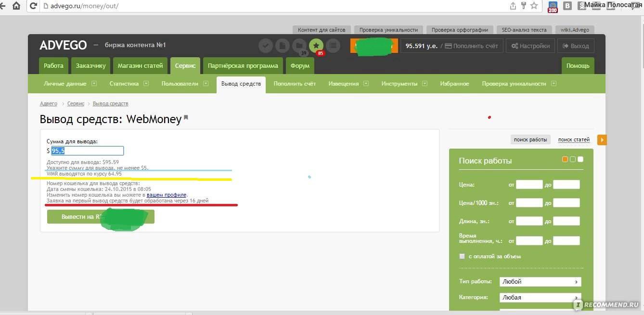
Task: Expand the Извещения submenu arrow
Action: [x=366, y=83]
